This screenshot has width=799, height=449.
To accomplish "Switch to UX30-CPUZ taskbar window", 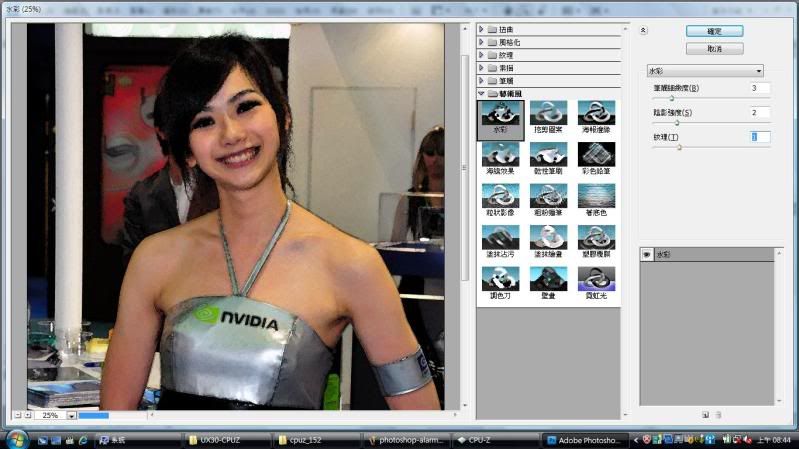I will [227, 440].
